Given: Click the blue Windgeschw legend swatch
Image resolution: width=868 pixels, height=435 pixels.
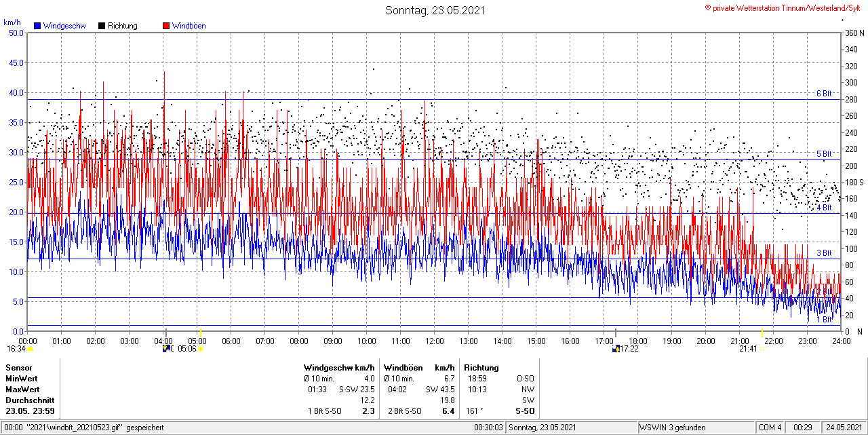Looking at the screenshot, I should click(x=37, y=26).
